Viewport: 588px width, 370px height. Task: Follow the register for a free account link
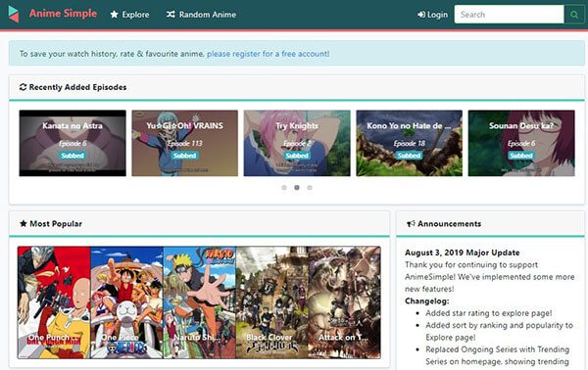coord(269,54)
